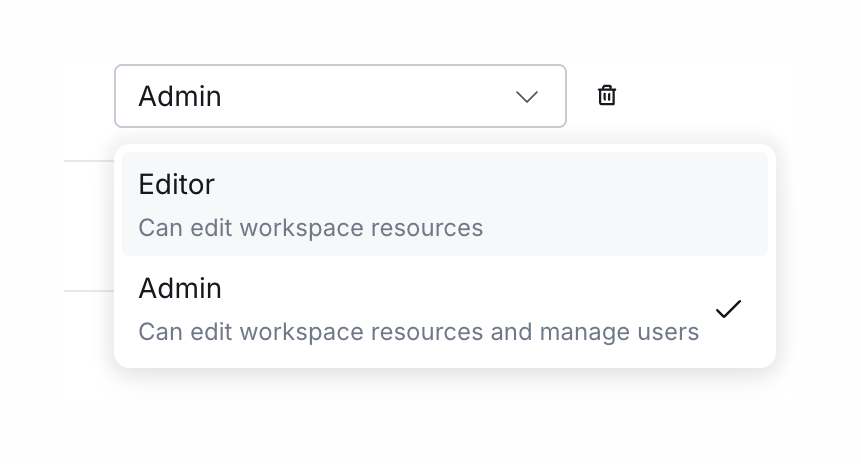
Task: Remove this user with the trash icon
Action: point(607,96)
